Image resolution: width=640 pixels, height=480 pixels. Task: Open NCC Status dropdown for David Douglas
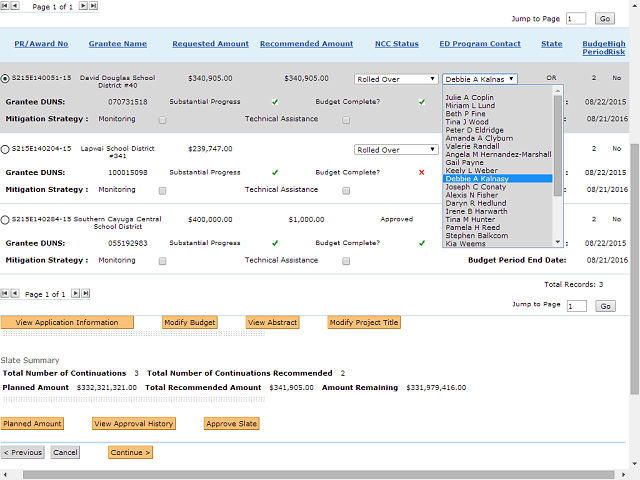[x=396, y=78]
